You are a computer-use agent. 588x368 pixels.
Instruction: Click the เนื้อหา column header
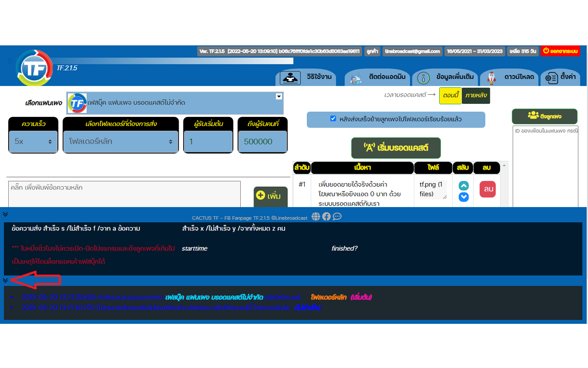[x=362, y=168]
